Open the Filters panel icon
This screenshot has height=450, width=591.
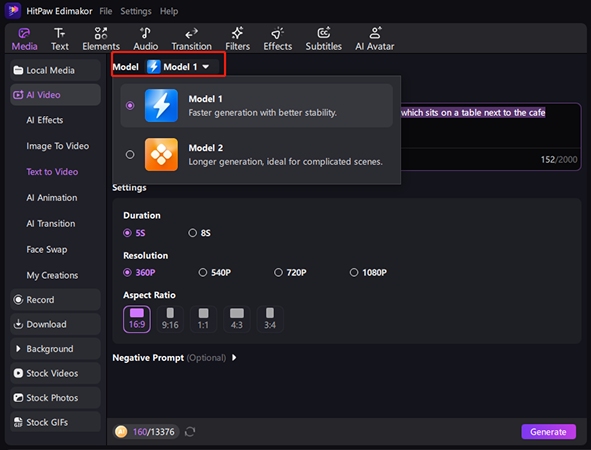tap(237, 33)
